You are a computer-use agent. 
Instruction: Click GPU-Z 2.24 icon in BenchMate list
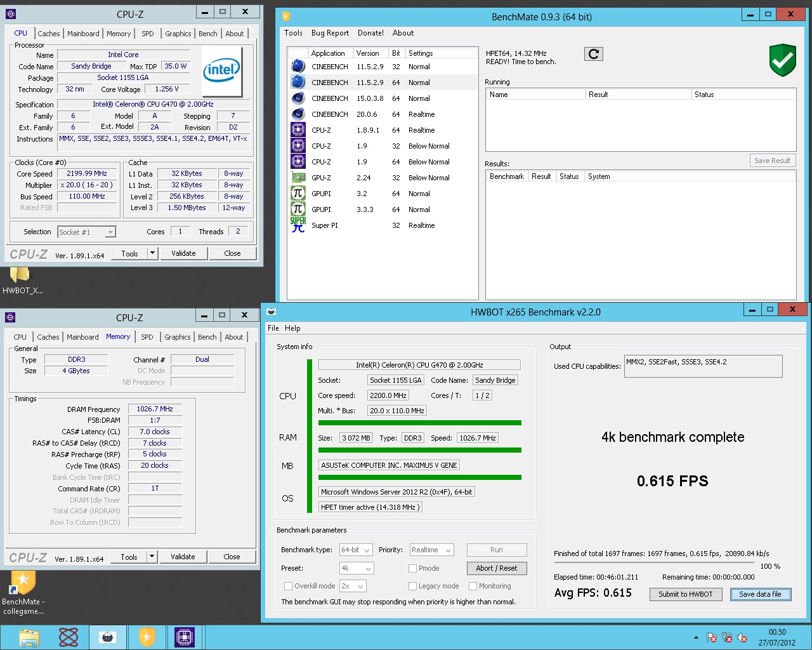(298, 177)
